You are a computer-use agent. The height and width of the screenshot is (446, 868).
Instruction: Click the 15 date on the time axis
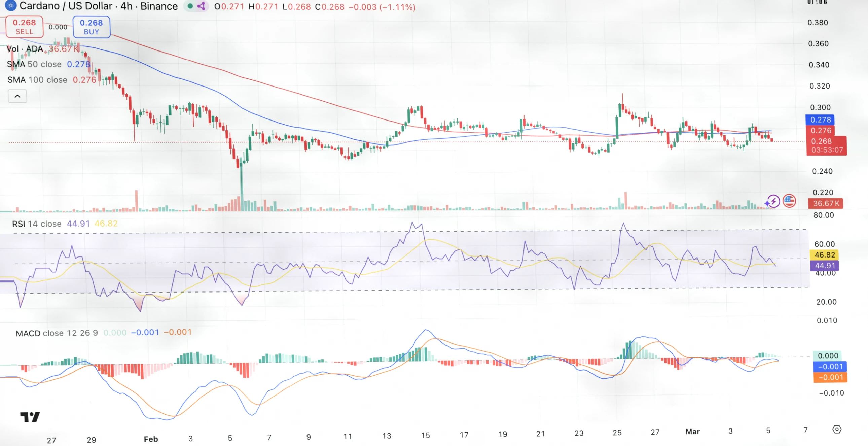coord(425,435)
